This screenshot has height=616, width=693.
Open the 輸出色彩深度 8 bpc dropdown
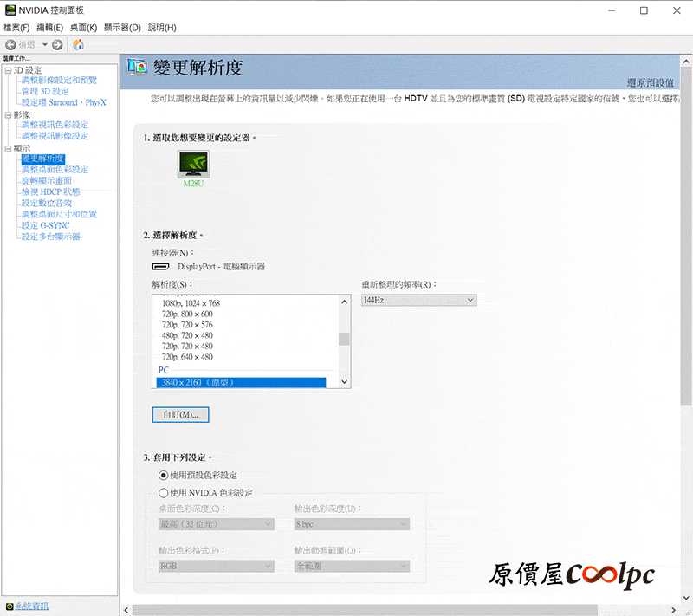(352, 524)
